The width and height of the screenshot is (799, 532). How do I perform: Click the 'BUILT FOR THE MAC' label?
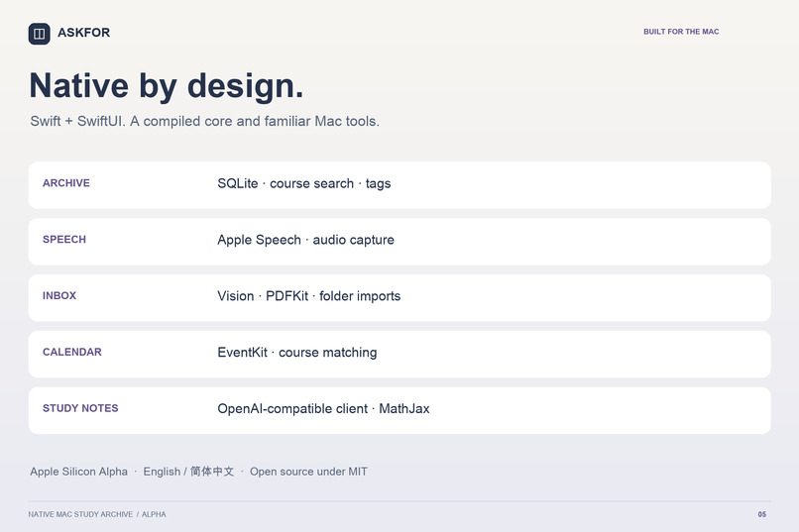tap(681, 32)
